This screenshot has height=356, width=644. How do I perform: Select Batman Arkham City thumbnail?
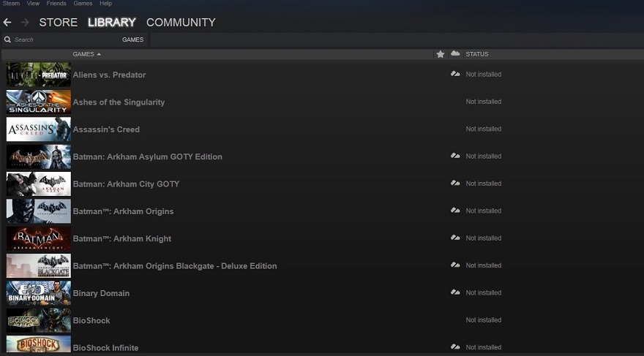pyautogui.click(x=39, y=183)
